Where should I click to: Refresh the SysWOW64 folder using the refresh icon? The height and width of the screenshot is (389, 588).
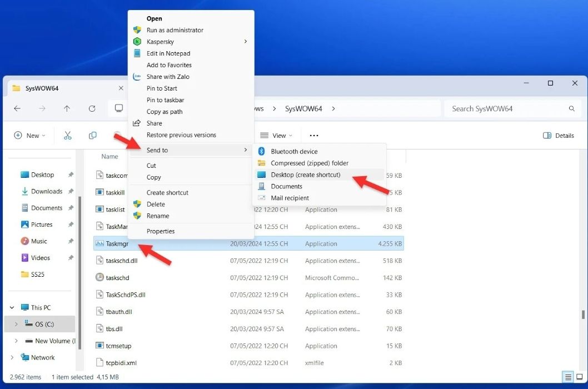point(92,108)
